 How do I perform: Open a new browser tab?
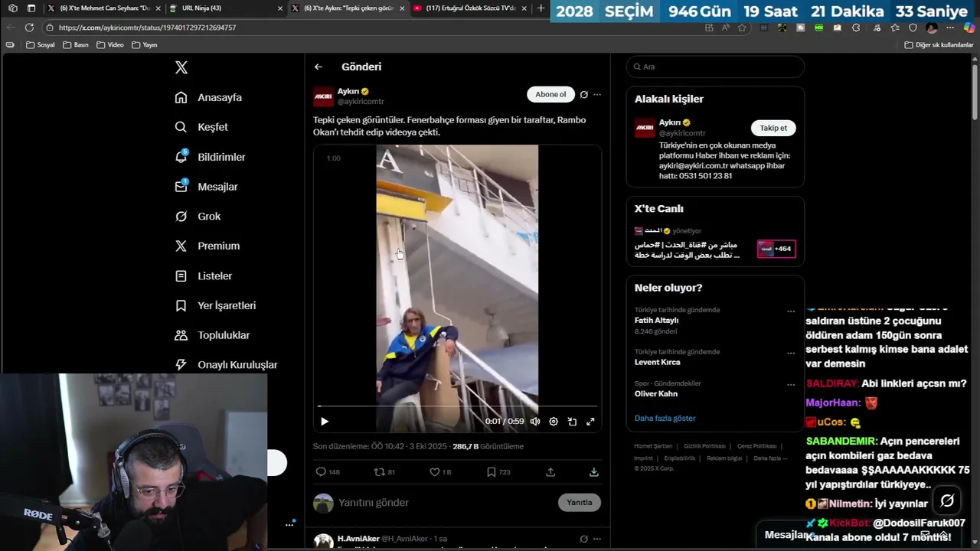click(541, 8)
